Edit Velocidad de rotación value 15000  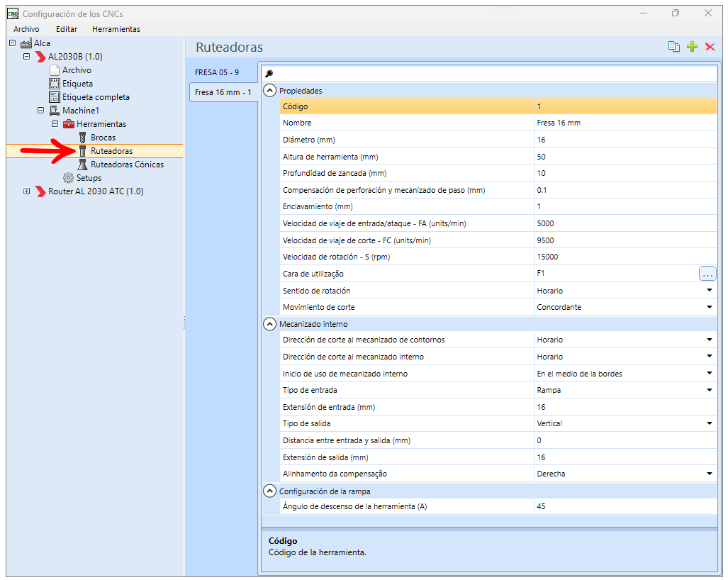[x=625, y=257]
